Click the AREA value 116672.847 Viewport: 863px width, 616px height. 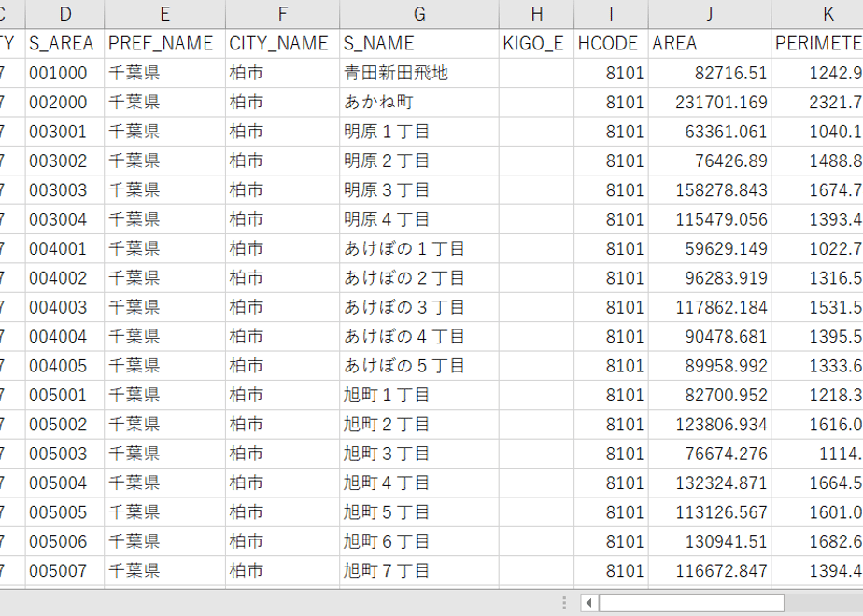click(x=710, y=570)
